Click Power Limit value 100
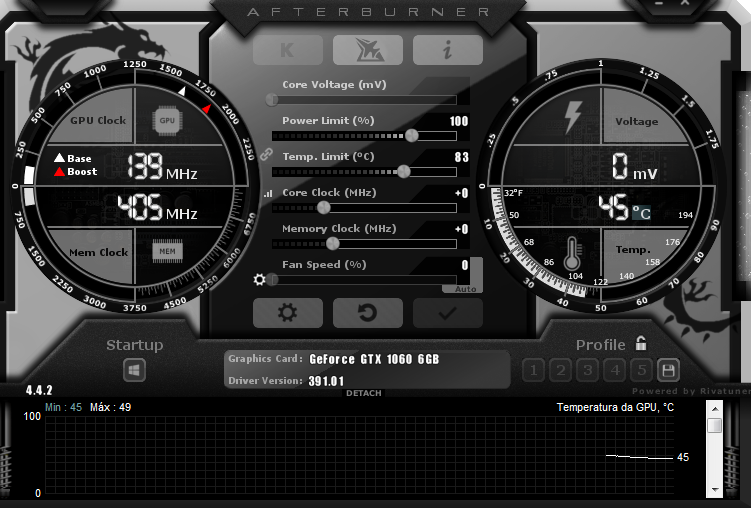This screenshot has height=508, width=751. point(459,121)
